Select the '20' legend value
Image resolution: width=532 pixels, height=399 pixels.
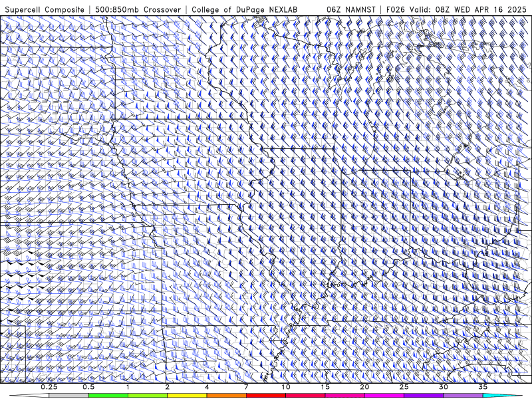364,387
